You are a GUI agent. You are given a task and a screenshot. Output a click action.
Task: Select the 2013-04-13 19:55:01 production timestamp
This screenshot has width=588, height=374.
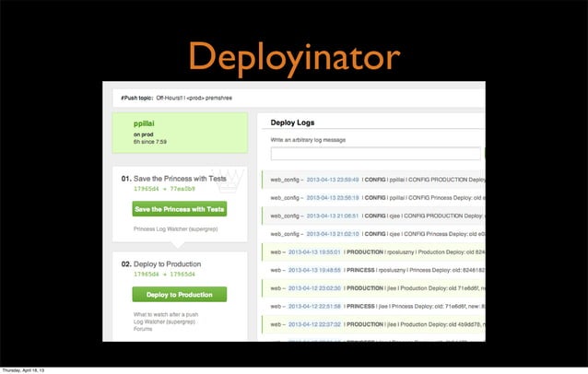pyautogui.click(x=314, y=252)
